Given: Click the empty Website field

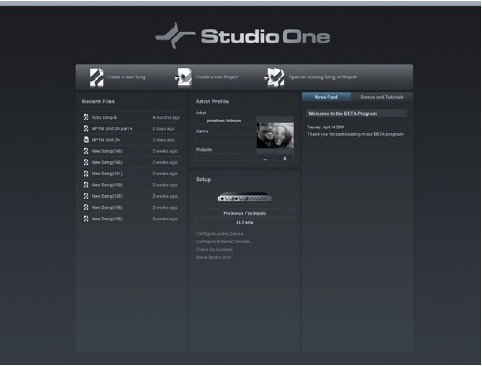Looking at the screenshot, I should [224, 157].
